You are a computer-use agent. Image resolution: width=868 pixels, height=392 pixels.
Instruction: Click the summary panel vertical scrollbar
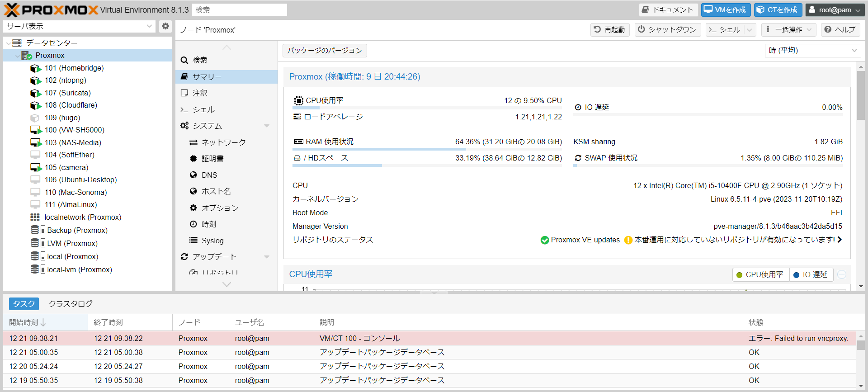pos(860,95)
